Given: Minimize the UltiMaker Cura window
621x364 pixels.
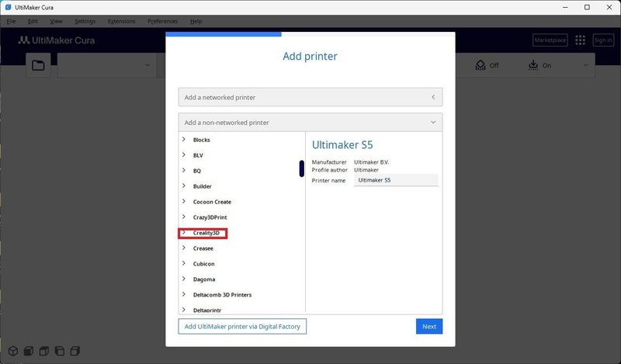Looking at the screenshot, I should coord(565,7).
